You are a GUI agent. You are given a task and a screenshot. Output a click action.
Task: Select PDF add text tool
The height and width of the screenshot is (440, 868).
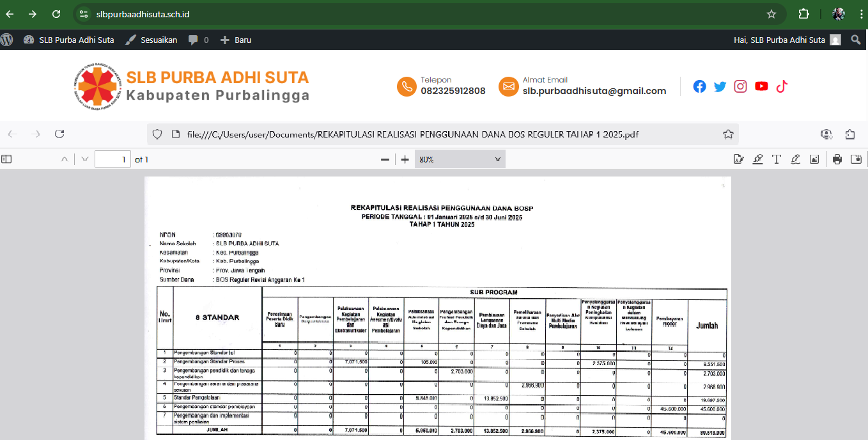[x=777, y=159]
